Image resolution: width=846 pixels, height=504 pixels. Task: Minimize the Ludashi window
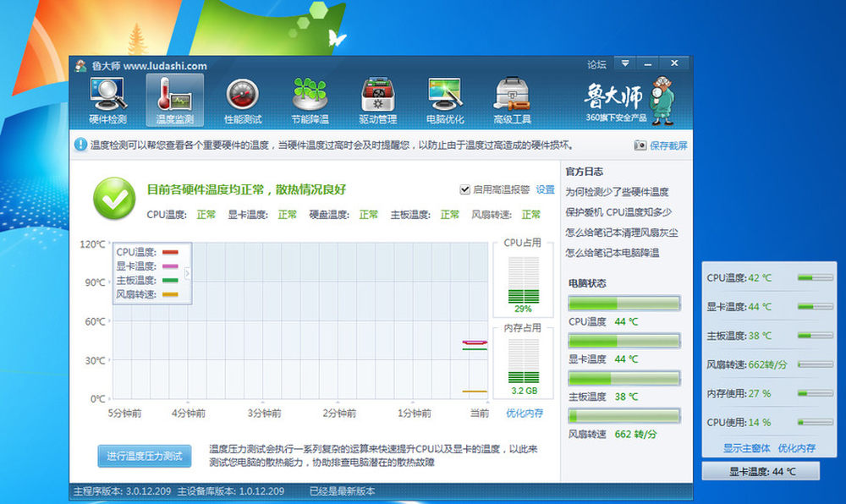pyautogui.click(x=648, y=63)
